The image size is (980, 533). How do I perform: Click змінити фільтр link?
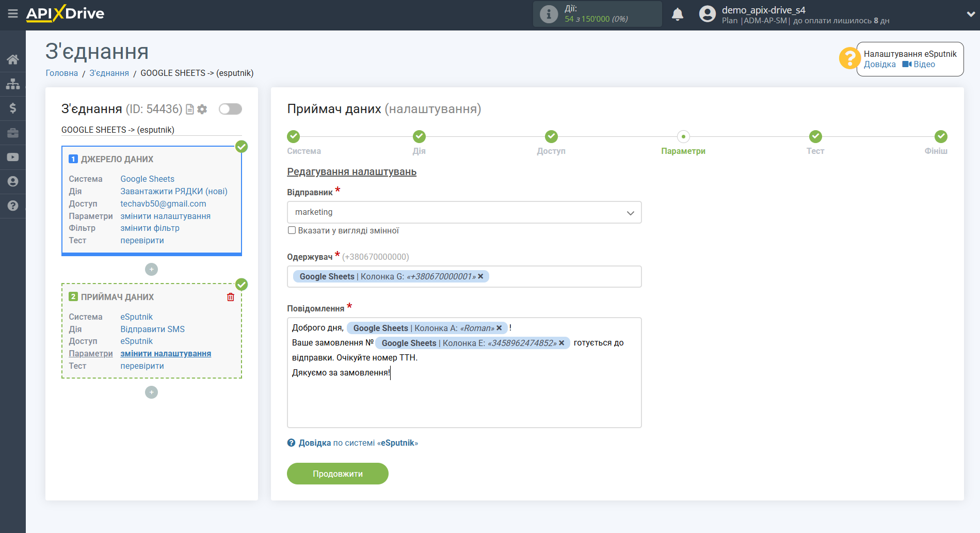click(150, 228)
